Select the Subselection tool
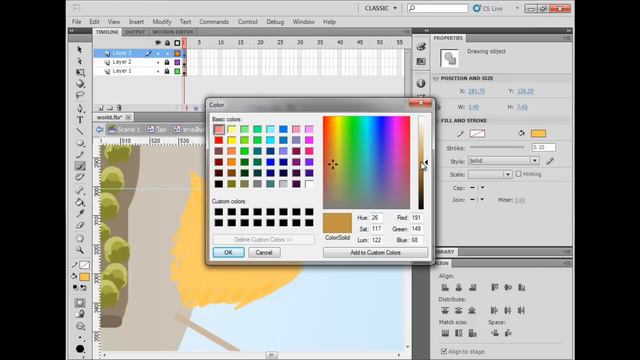 click(x=80, y=61)
